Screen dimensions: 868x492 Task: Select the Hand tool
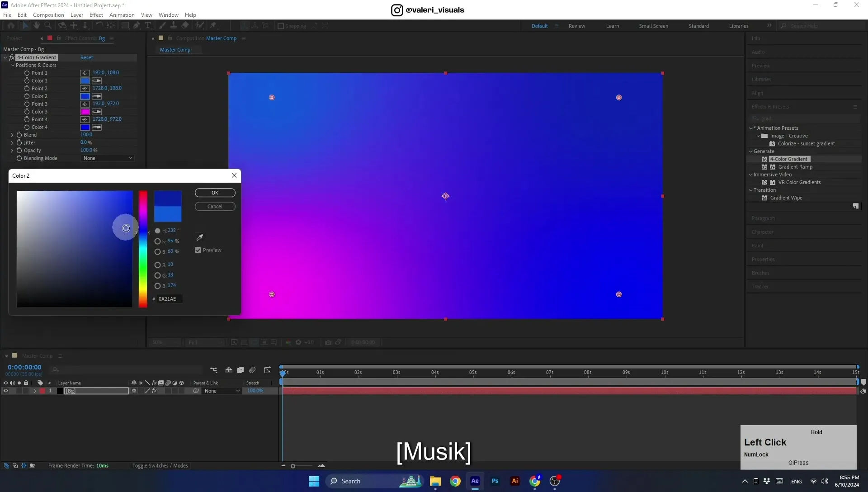pos(37,26)
